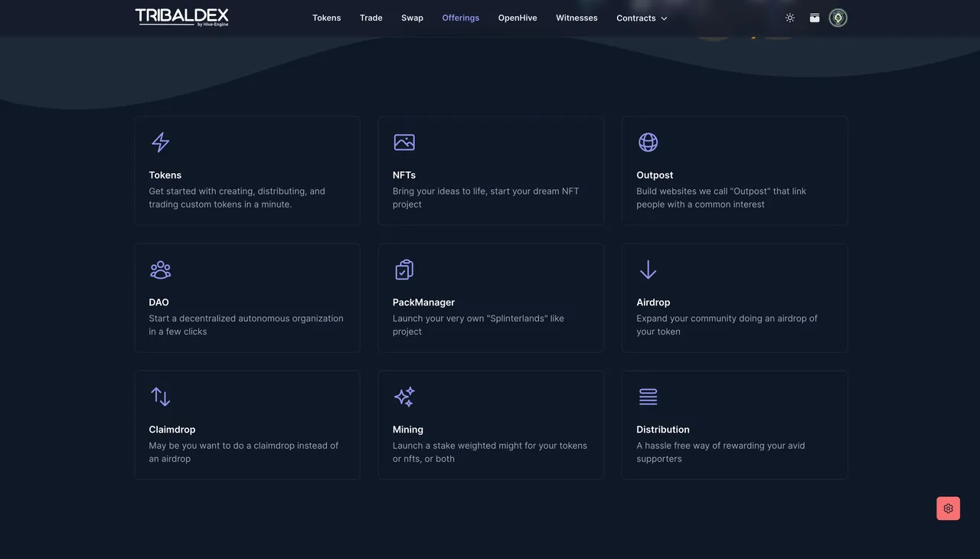Click 'Bring your ideas to life' description
This screenshot has height=559, width=980.
[x=486, y=198]
